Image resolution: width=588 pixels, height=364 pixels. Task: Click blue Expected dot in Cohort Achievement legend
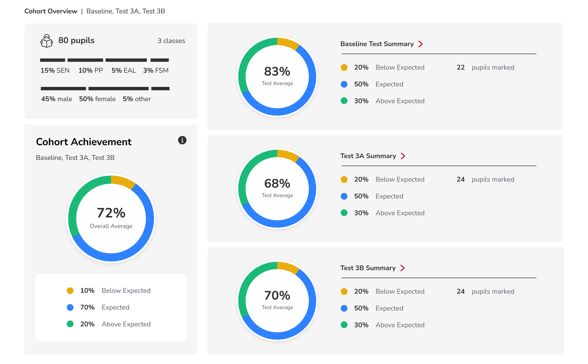click(70, 307)
